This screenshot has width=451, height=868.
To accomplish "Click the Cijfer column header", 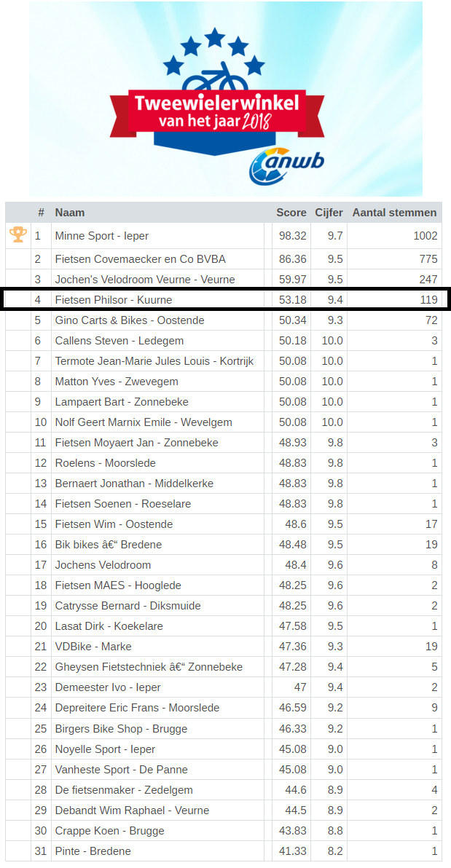I will point(329,213).
